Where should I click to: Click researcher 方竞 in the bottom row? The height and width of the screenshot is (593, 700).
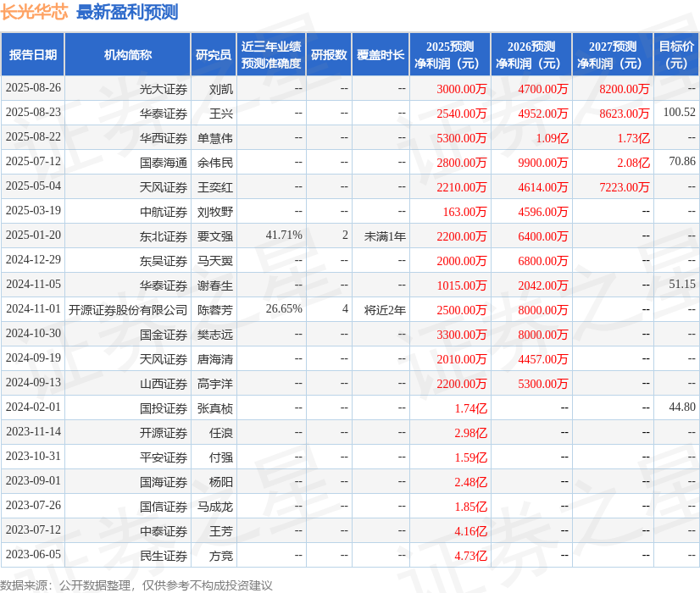tap(220, 555)
